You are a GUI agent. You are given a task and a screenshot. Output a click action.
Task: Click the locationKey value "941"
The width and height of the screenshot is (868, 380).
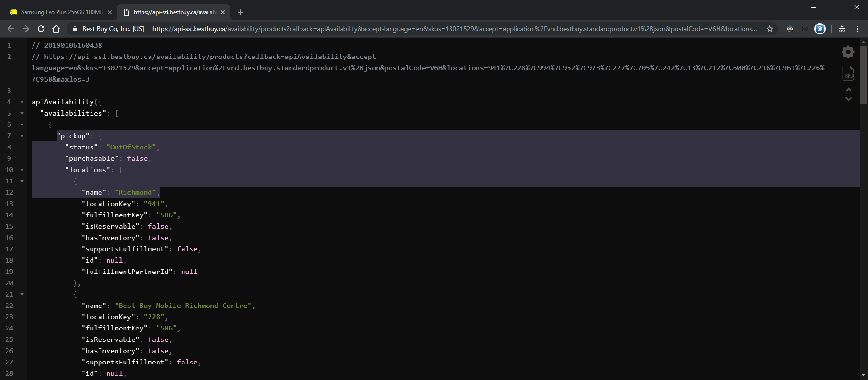pyautogui.click(x=154, y=204)
